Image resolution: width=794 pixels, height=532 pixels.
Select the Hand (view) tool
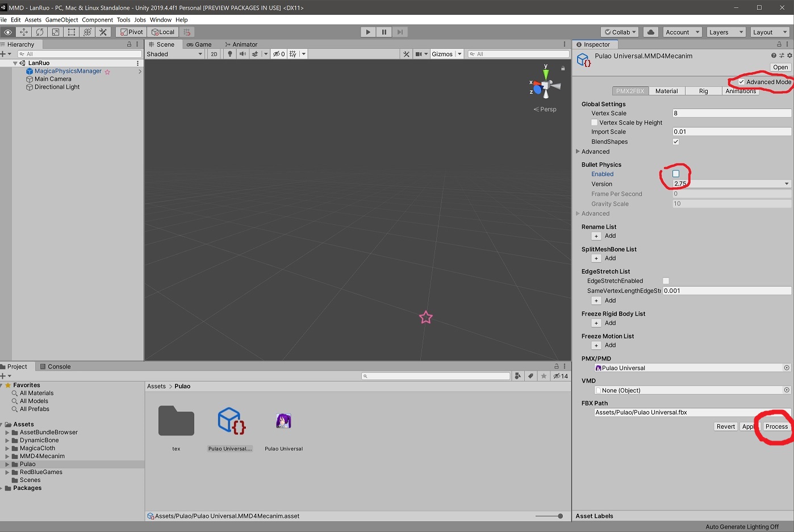8,32
